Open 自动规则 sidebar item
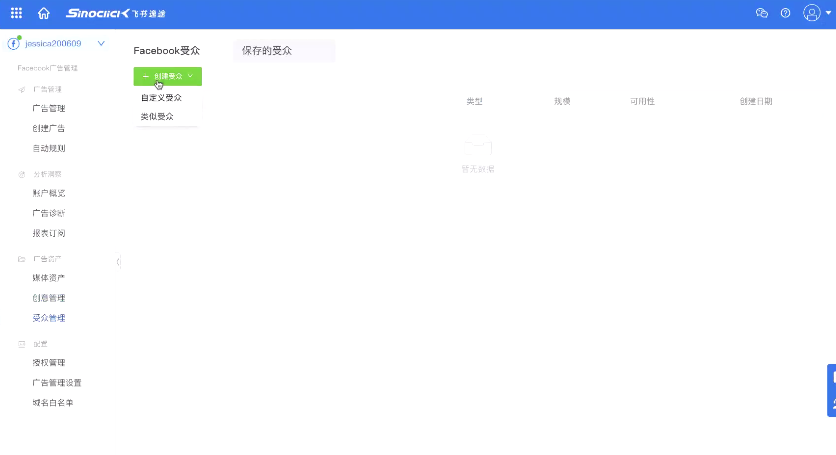836x455 pixels. [x=49, y=148]
